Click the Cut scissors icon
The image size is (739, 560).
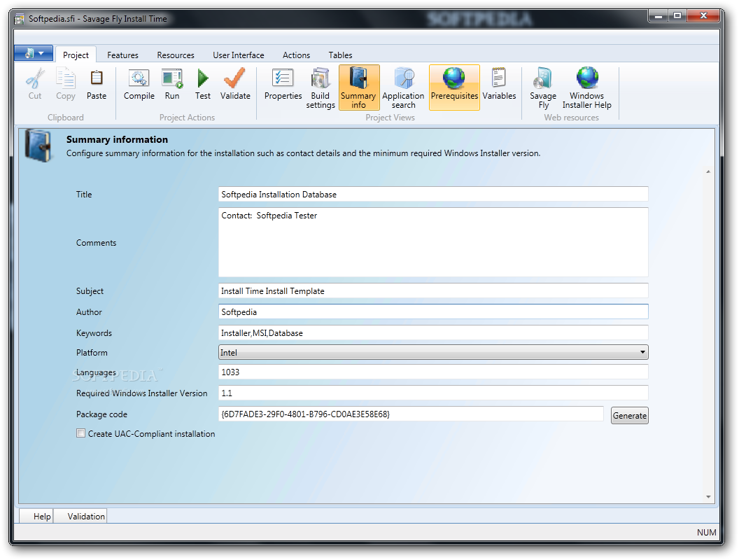(x=35, y=78)
